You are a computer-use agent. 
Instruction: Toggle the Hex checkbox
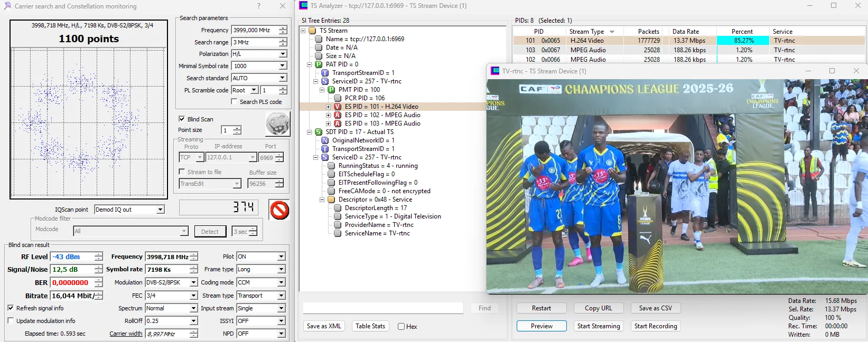point(402,327)
